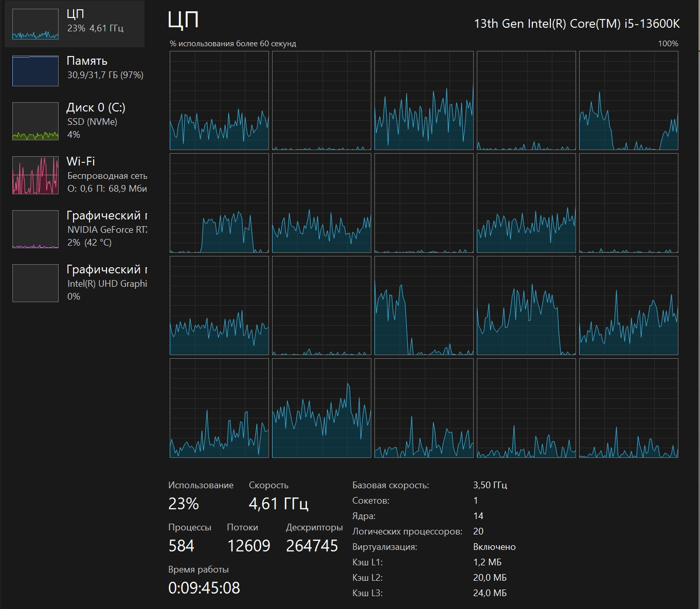Image resolution: width=700 pixels, height=609 pixels.
Task: Click the Дескрипторы count 264745
Action: (312, 546)
